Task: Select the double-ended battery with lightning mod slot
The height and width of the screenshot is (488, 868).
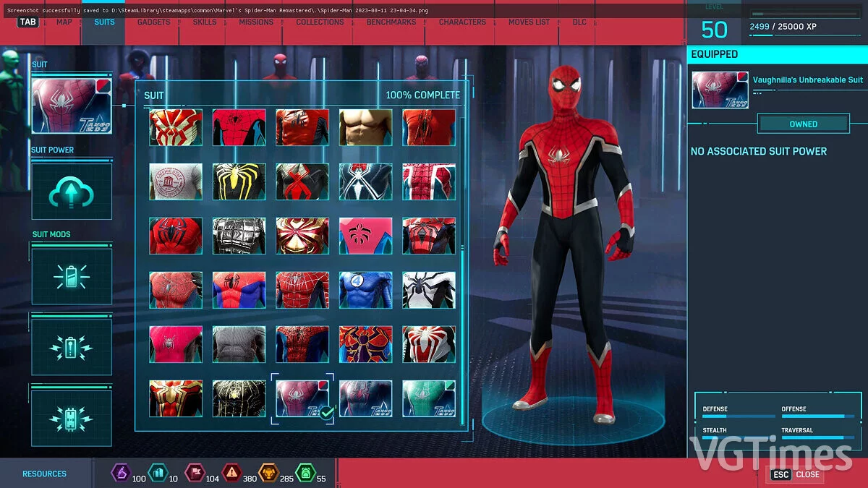Action: [x=72, y=418]
